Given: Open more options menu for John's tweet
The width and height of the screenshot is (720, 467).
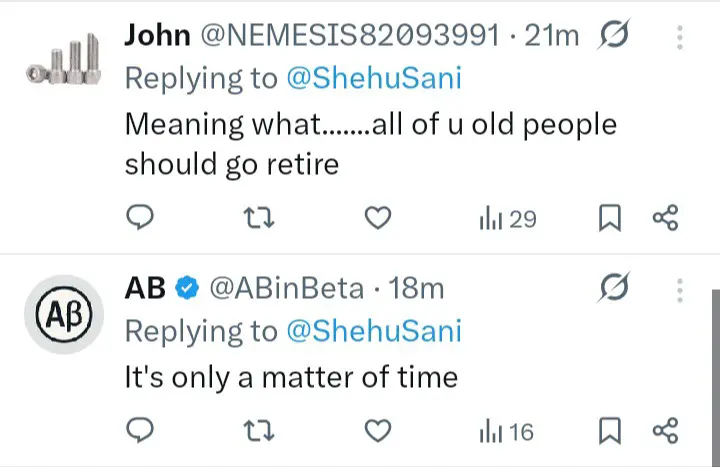Looking at the screenshot, I should click(680, 37).
